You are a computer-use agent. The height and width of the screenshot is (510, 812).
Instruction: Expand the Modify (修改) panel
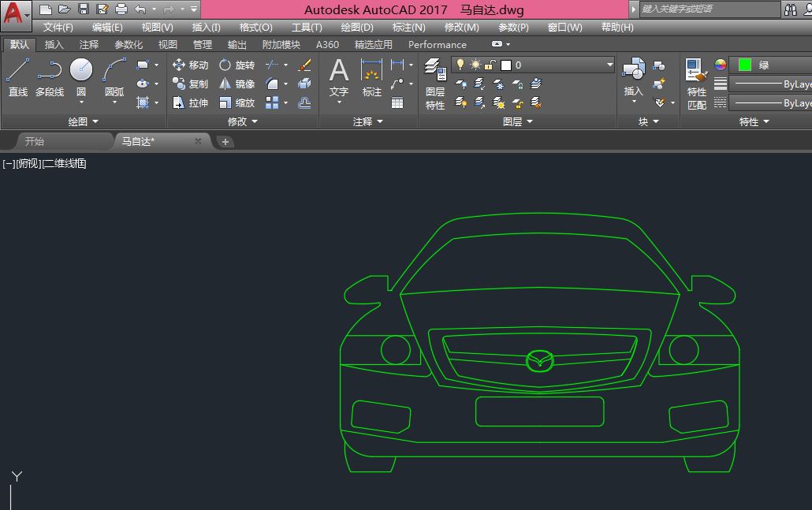(x=242, y=121)
